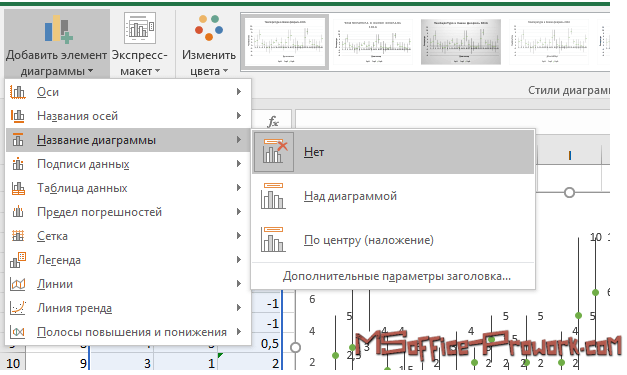The image size is (627, 375).
Task: Select column header I
Action: 569,156
